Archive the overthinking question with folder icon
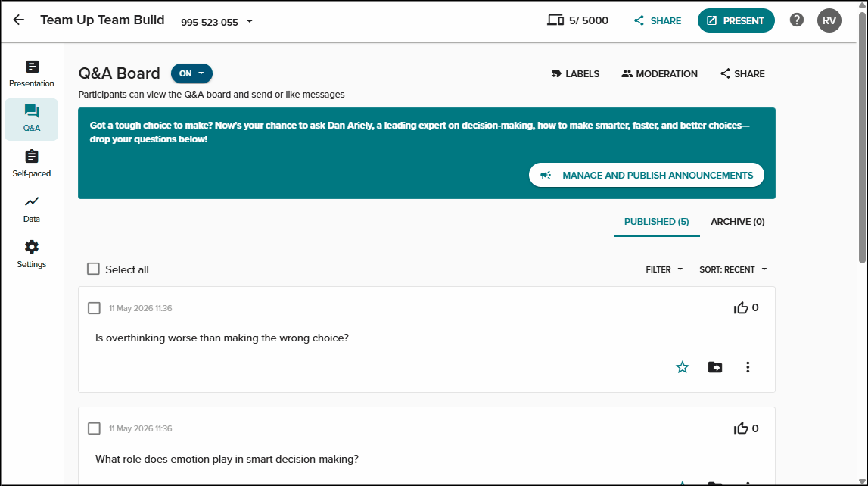The width and height of the screenshot is (868, 486). [x=714, y=367]
